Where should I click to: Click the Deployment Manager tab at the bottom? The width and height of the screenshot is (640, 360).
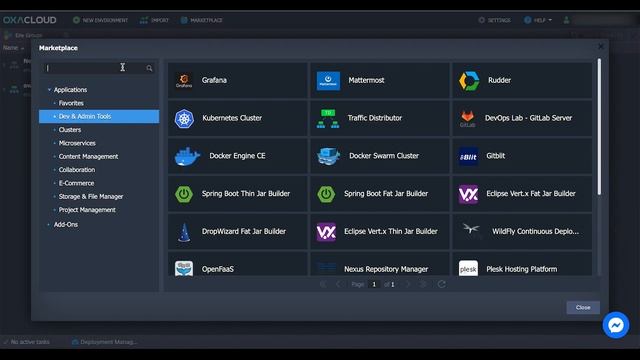[x=104, y=342]
